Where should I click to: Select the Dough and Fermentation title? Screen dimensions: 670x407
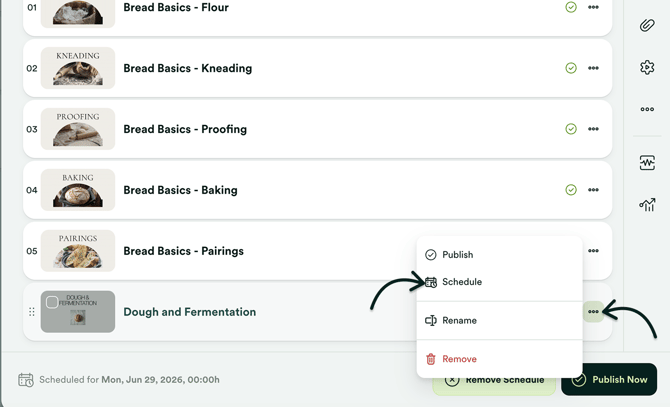click(x=190, y=312)
